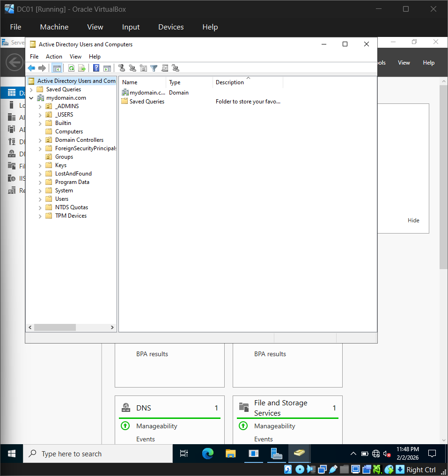
Task: Click DNS tile heading in Server Manager
Action: tap(143, 408)
